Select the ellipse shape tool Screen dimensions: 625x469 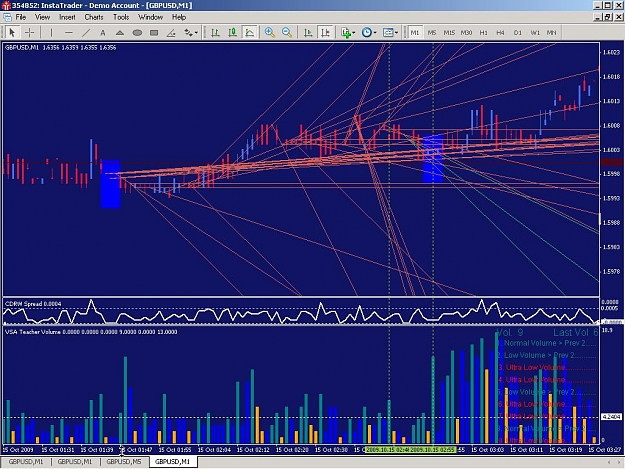(137, 33)
